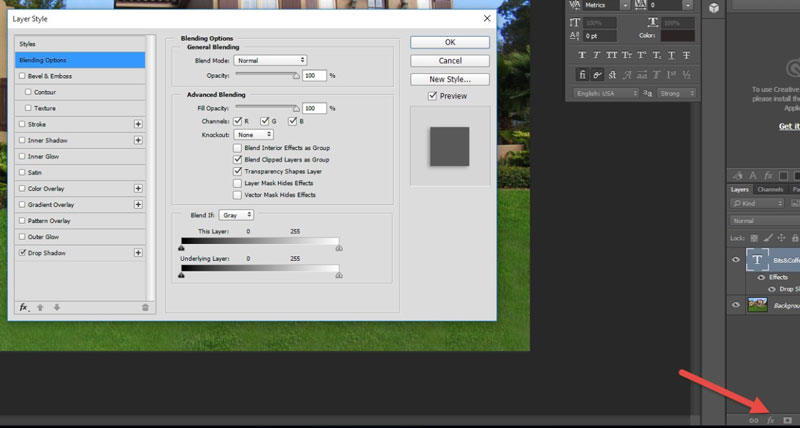The image size is (800, 428).
Task: Apply Superscript text style
Action: click(x=642, y=55)
